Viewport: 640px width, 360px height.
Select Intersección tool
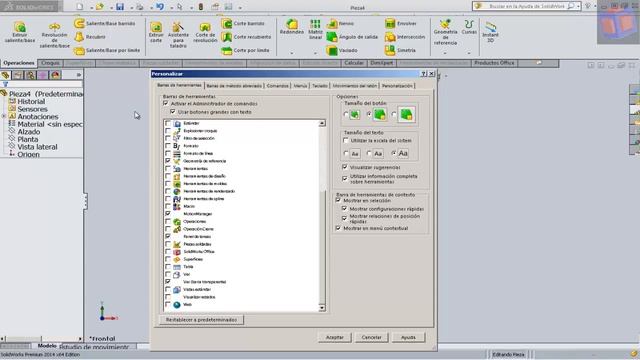coord(405,37)
